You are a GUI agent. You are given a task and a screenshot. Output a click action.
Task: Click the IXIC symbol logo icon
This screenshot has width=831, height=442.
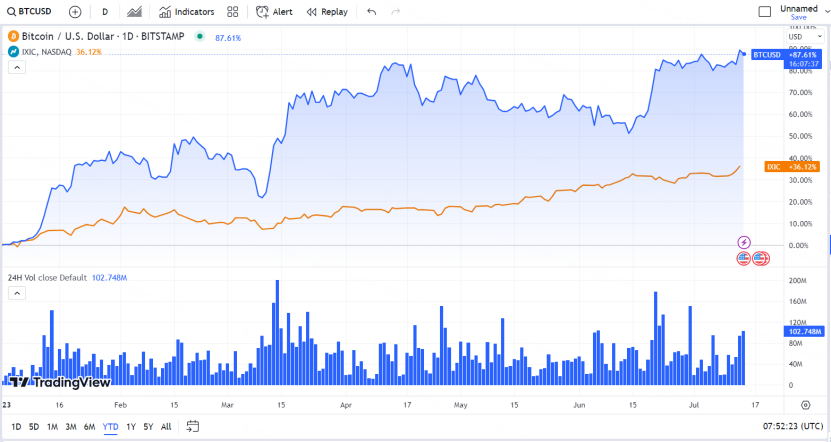(13, 52)
